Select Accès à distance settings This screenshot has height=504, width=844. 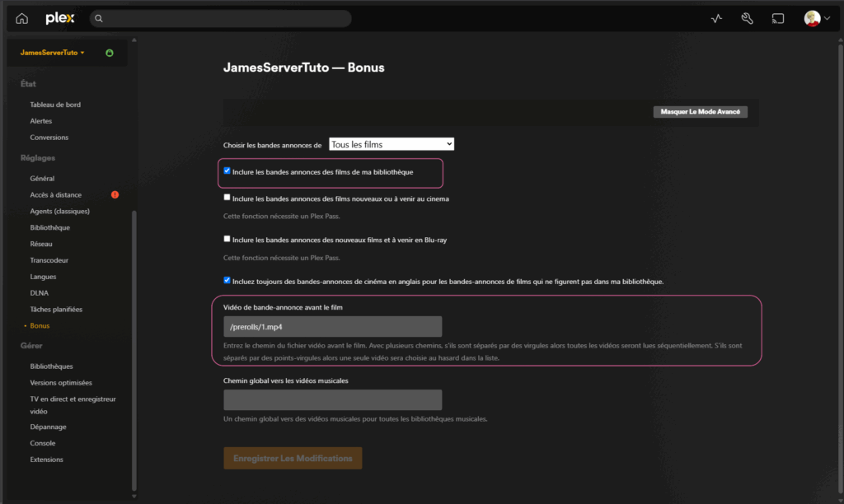coord(56,194)
